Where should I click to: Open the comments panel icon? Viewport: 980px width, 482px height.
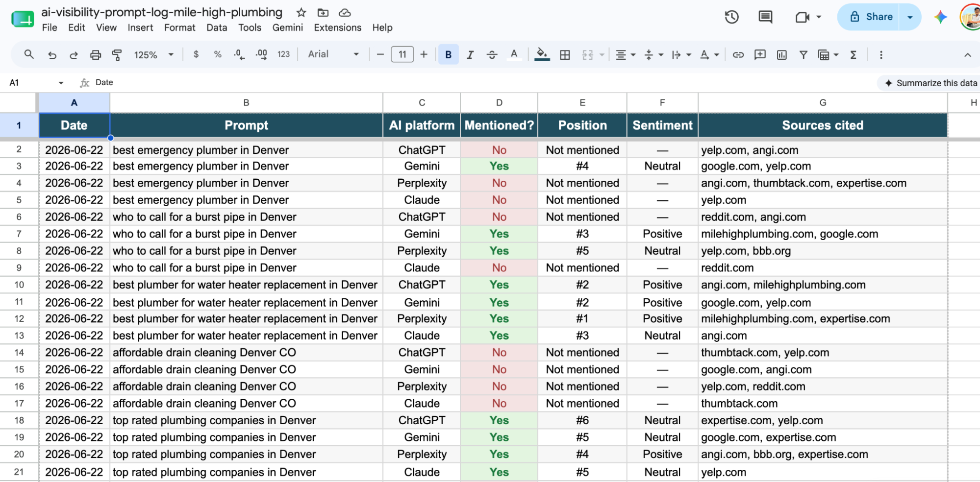click(x=765, y=17)
